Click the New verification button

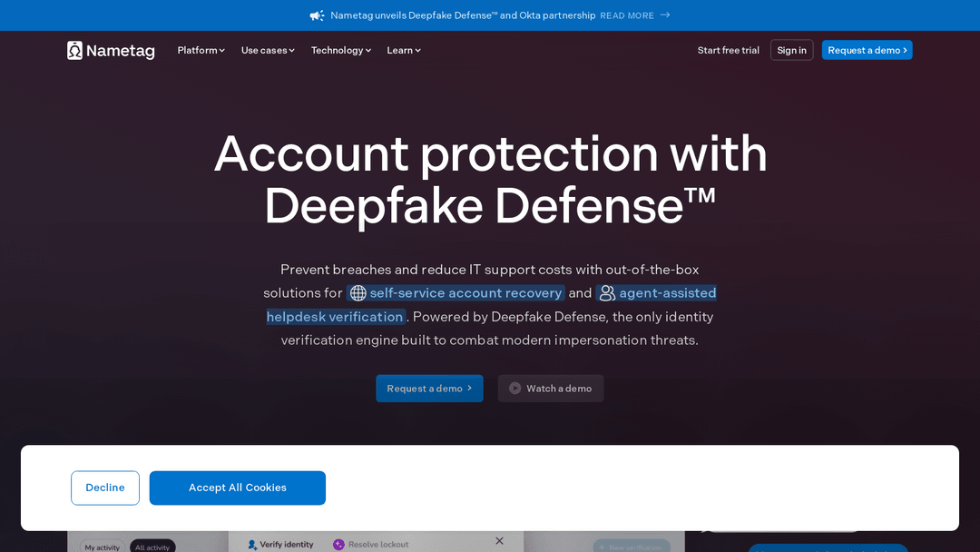click(632, 547)
